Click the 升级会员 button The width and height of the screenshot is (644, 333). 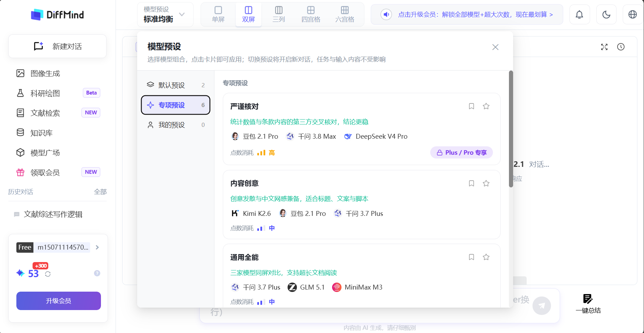point(58,301)
